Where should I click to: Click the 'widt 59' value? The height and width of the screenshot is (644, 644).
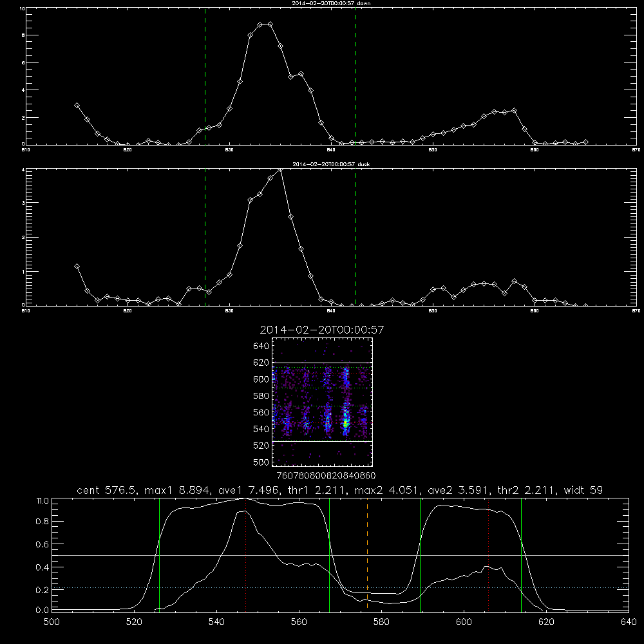tap(583, 490)
